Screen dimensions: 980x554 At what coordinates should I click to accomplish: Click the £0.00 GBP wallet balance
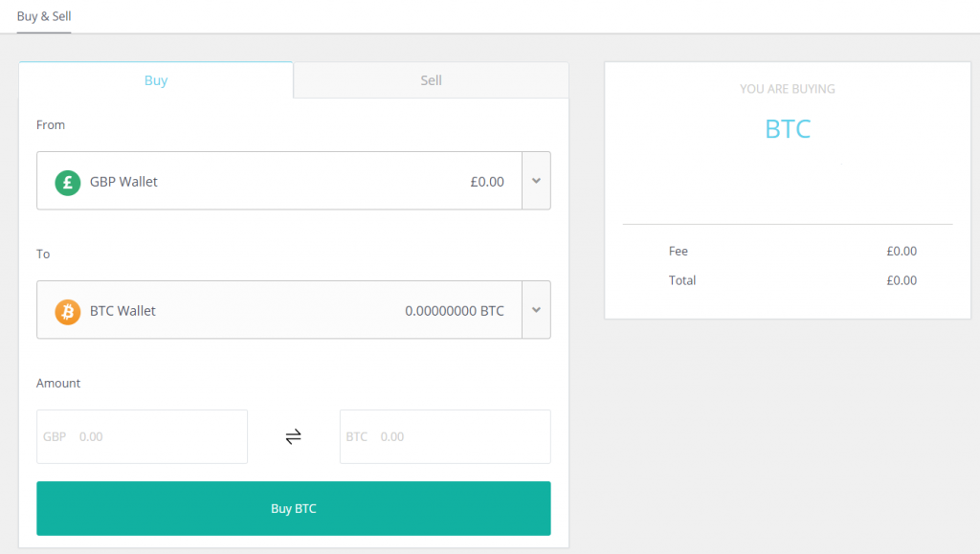[x=487, y=182]
